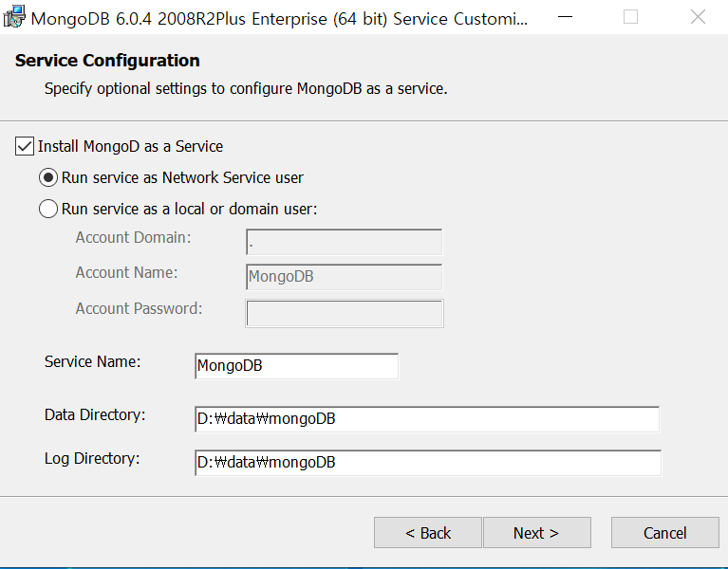Click the Account Name field
728x569 pixels.
(344, 277)
